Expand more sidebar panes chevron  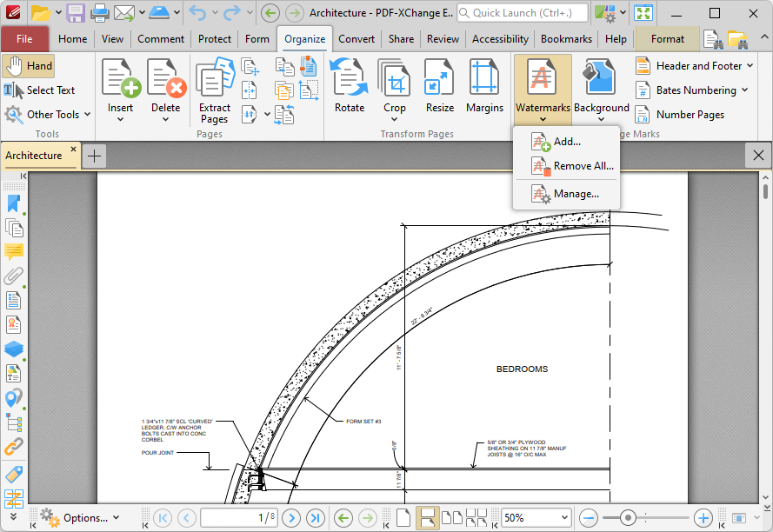pos(13,515)
